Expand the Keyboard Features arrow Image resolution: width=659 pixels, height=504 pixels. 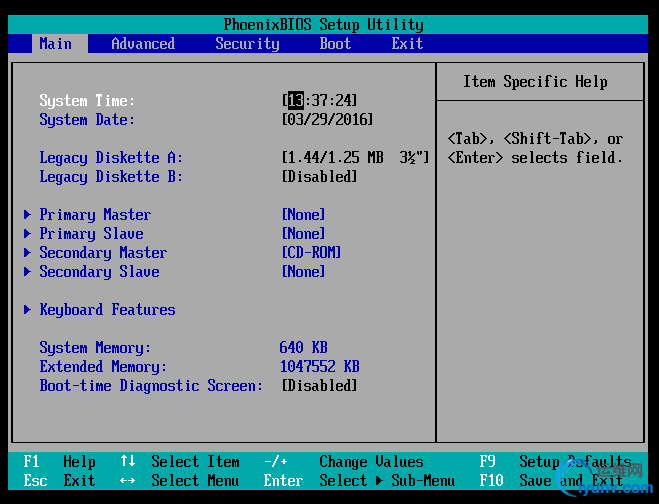27,310
